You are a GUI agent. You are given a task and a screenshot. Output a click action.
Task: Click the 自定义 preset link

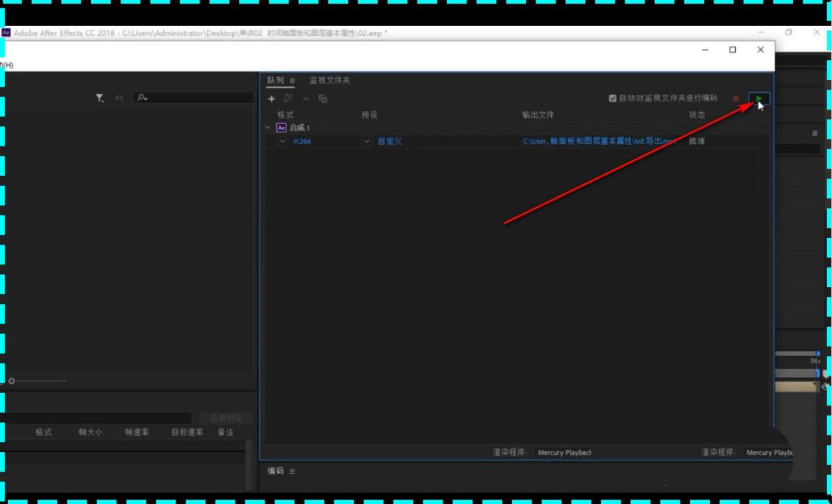click(x=390, y=141)
